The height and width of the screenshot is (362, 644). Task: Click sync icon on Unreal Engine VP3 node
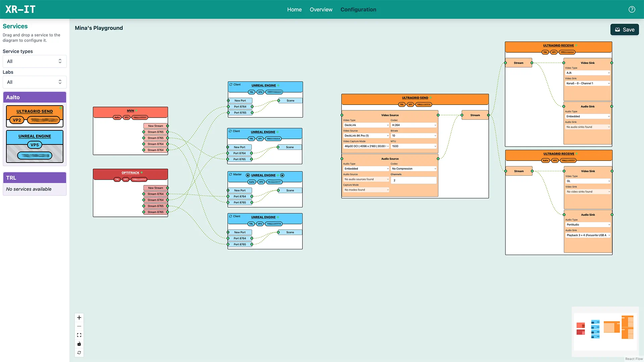coord(230,216)
